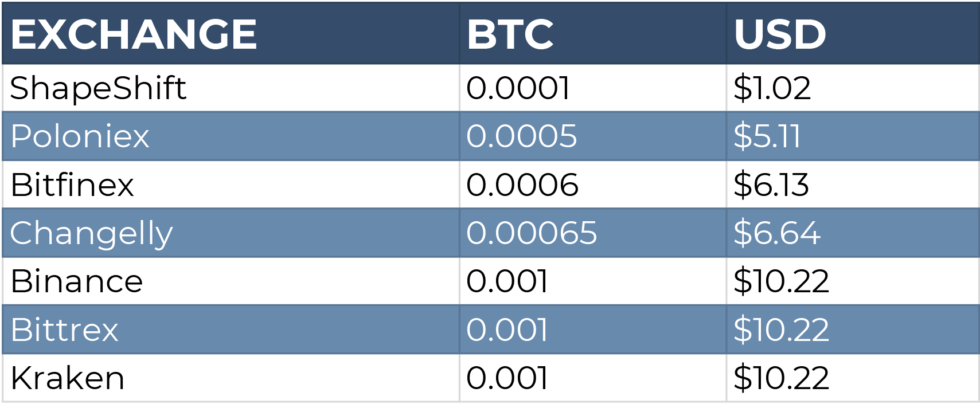Click Poloniex's 0.0005 BTC value
Viewport: 980px width, 404px height.
521,136
